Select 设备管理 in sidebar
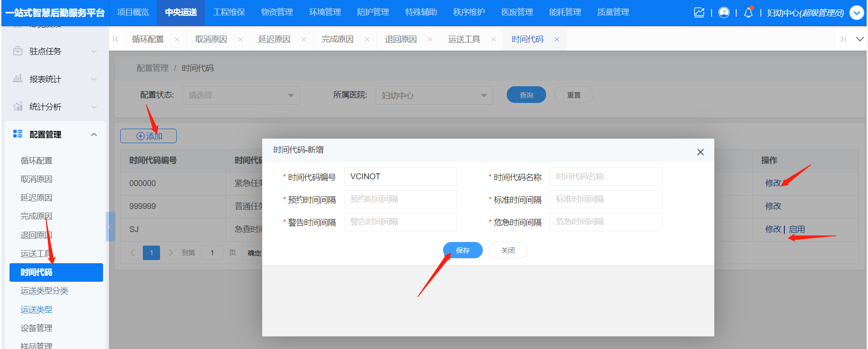The width and height of the screenshot is (868, 349). (x=37, y=328)
